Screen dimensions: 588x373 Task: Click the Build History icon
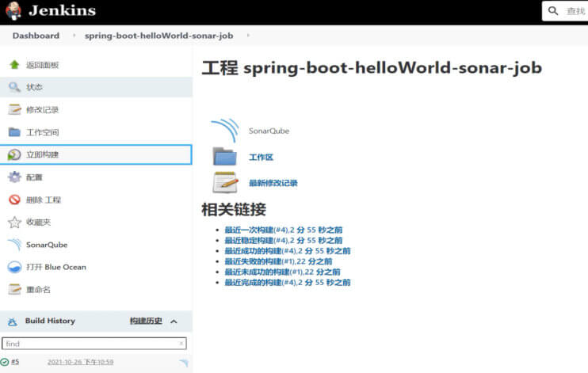(x=13, y=322)
